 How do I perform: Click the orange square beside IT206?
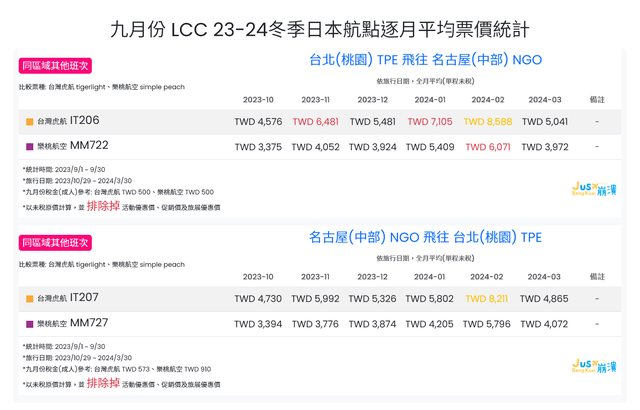coord(30,122)
